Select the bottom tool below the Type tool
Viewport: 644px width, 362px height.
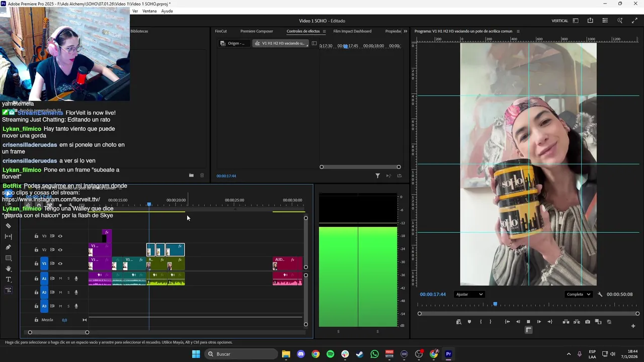coord(8,290)
